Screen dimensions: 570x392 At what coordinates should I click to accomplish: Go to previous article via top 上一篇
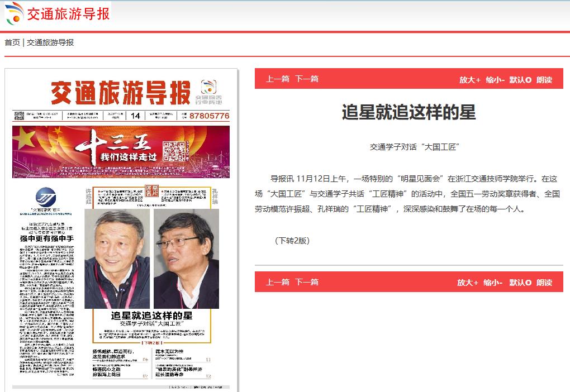[278, 79]
